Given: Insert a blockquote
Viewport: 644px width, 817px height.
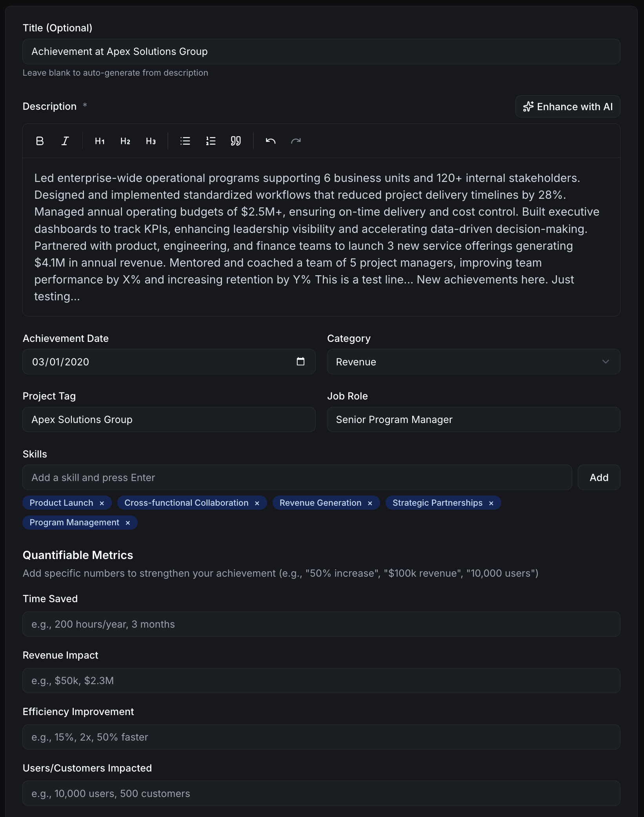Looking at the screenshot, I should 236,141.
